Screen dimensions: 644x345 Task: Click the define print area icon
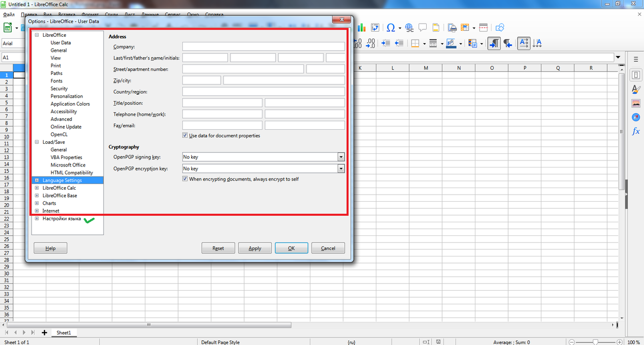pos(452,28)
